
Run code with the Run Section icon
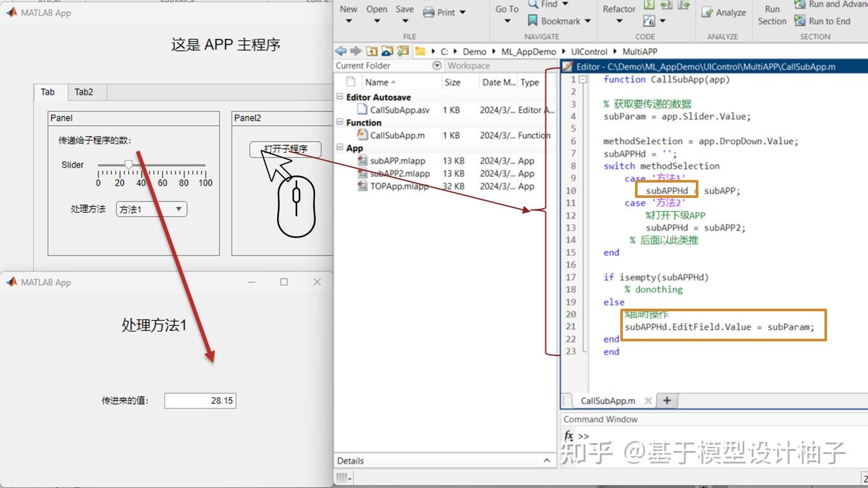coord(772,14)
